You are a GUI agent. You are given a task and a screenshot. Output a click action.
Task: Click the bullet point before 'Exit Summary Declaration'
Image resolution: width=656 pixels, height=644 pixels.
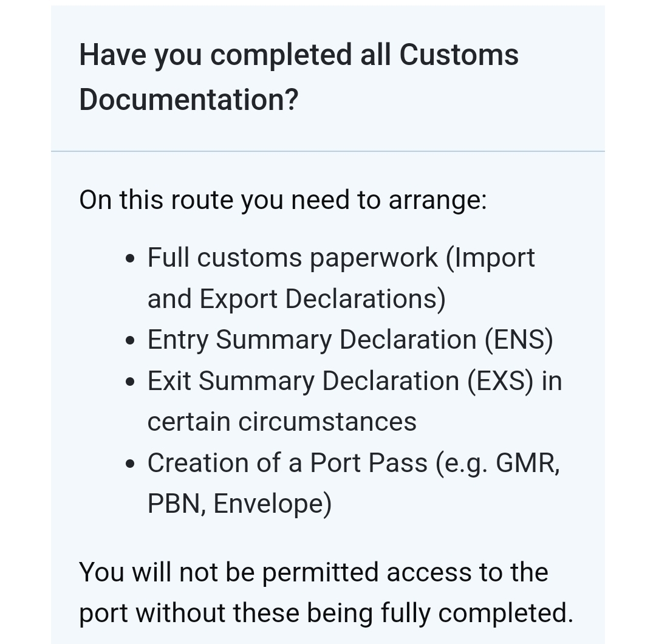[129, 382]
